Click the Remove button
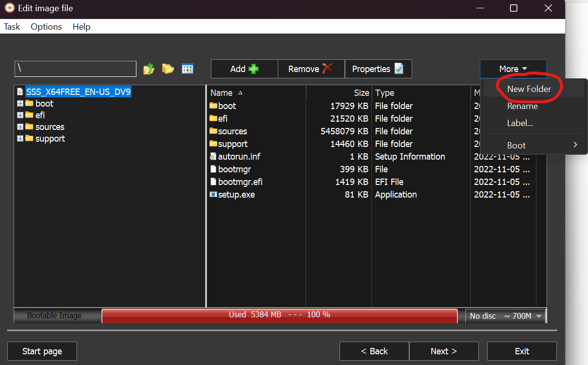 (x=311, y=69)
